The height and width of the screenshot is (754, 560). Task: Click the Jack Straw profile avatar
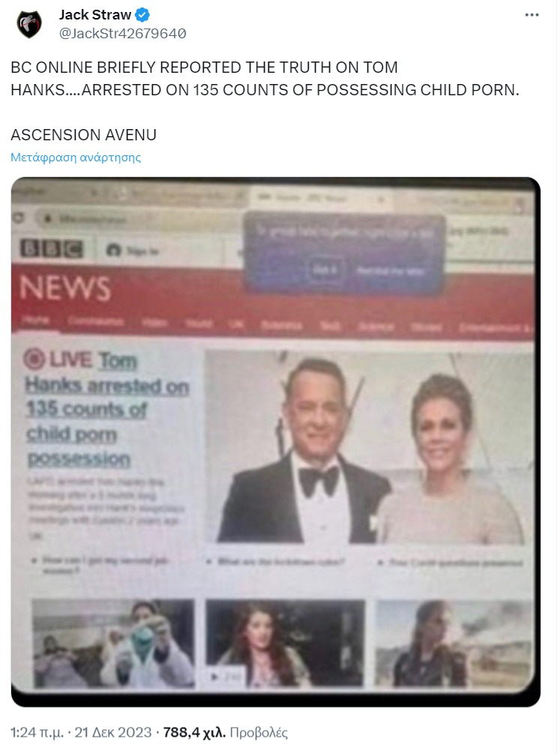[x=29, y=24]
